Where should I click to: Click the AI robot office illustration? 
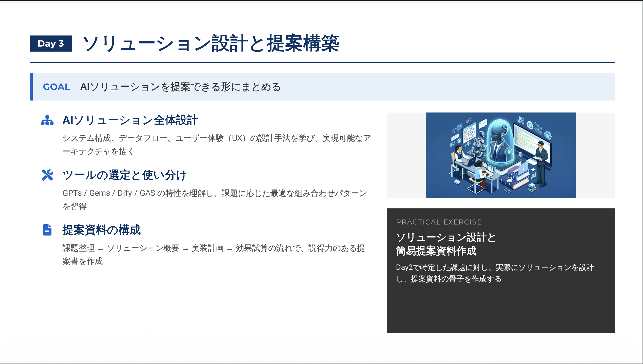tap(500, 155)
